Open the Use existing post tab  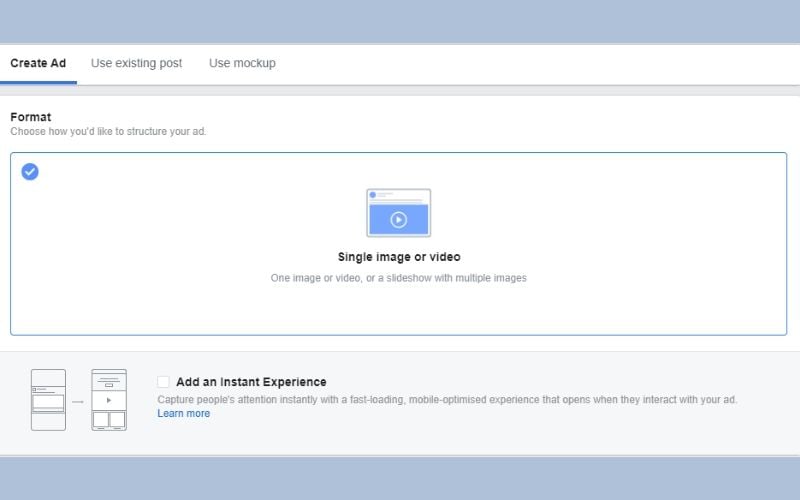(136, 63)
